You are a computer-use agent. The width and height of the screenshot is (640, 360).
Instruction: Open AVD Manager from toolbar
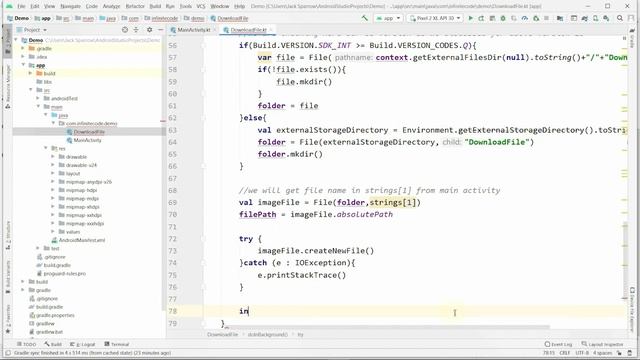tap(596, 18)
